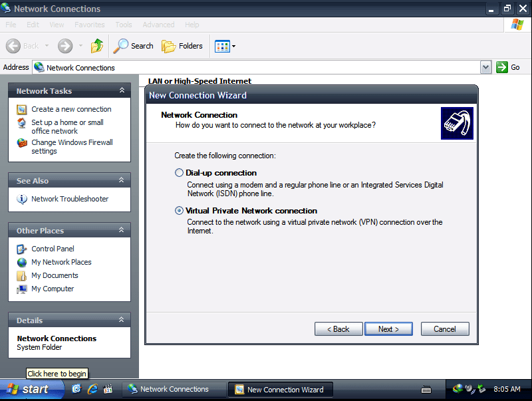Launch Outlook Express from quick launch

coord(76,389)
